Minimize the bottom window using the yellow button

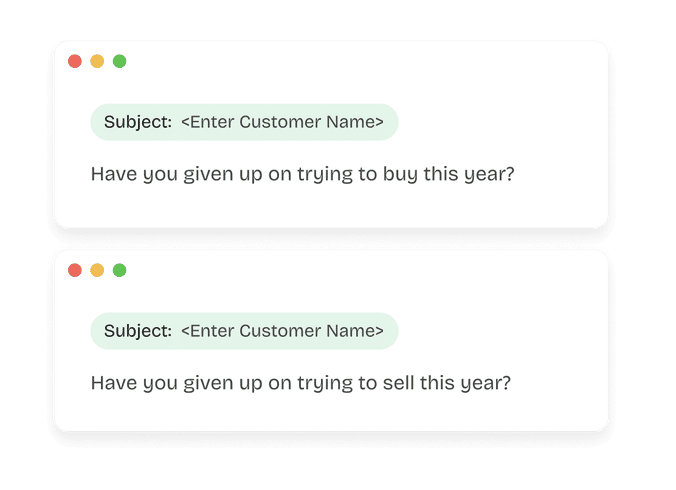tap(97, 270)
